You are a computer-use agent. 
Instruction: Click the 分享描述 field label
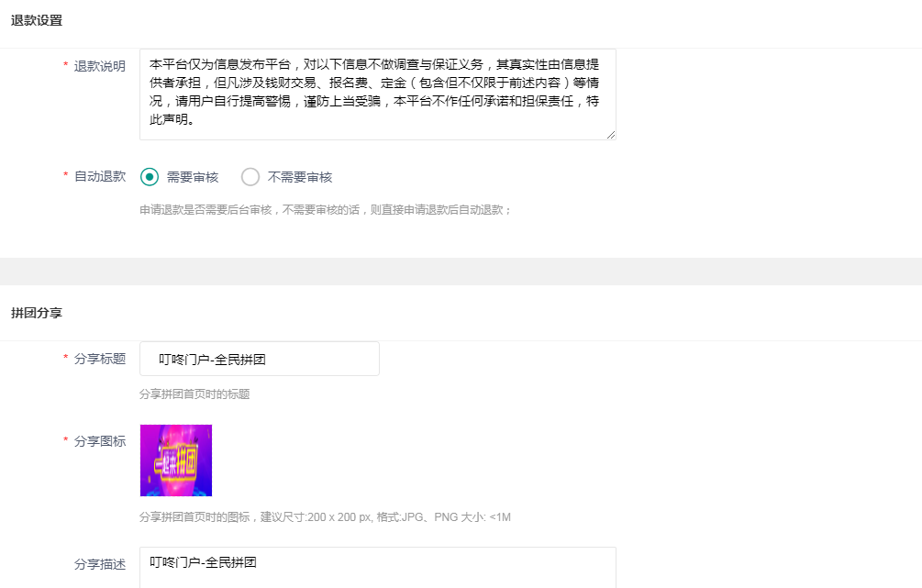[100, 564]
